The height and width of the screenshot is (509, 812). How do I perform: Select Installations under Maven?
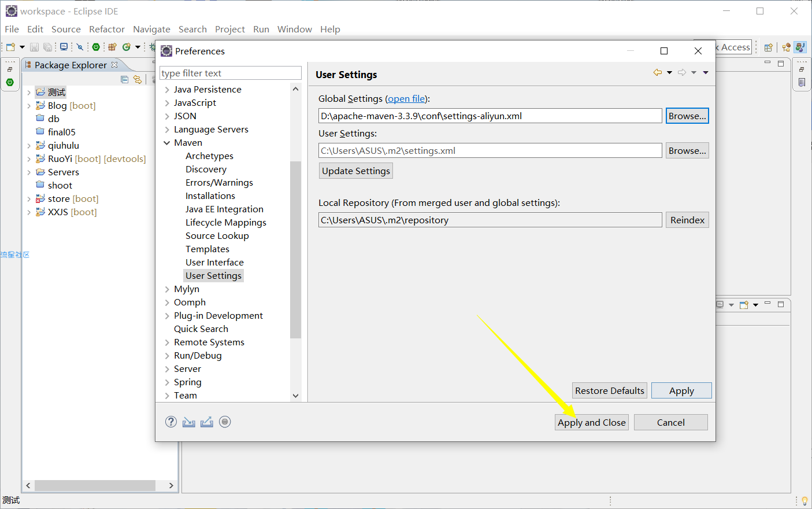click(210, 196)
